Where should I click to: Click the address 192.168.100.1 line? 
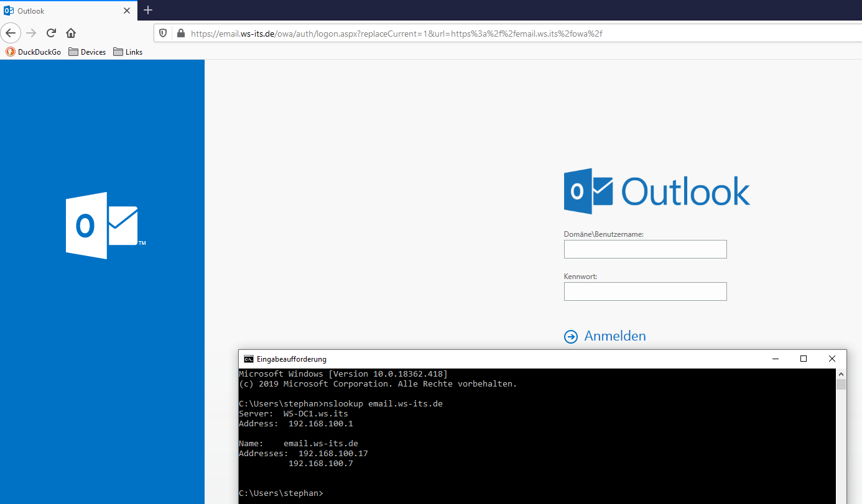coord(296,424)
